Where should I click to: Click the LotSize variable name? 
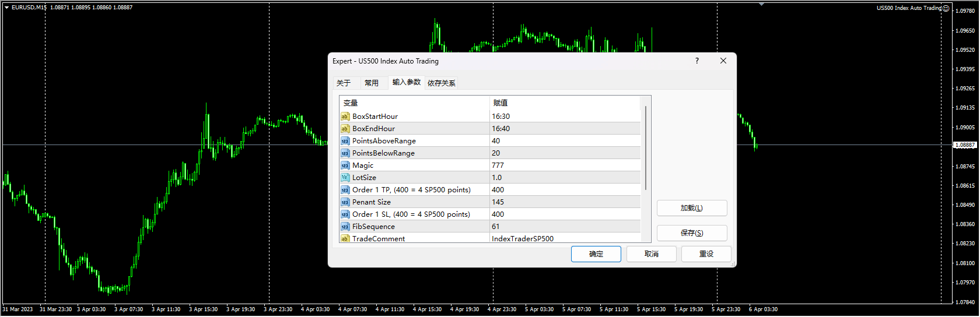364,178
